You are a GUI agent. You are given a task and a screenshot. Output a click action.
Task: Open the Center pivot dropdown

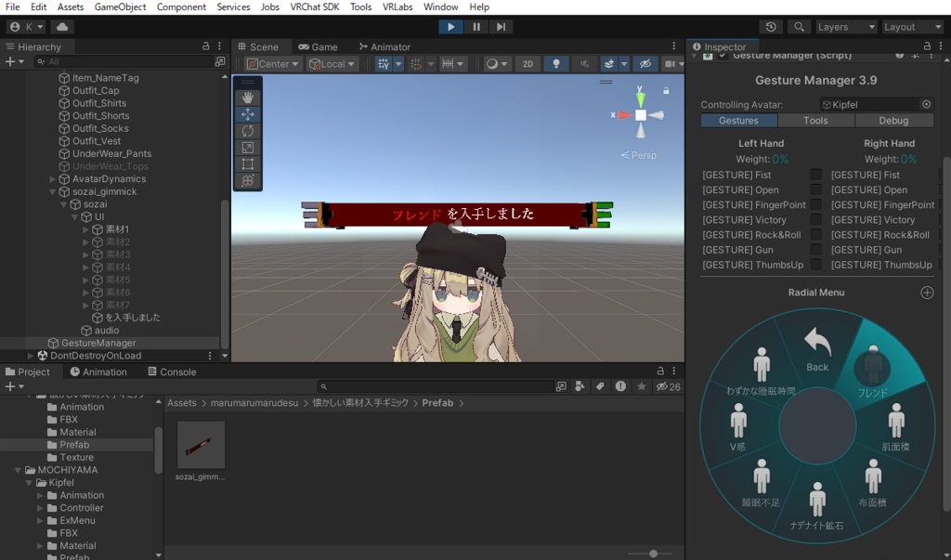click(x=274, y=64)
